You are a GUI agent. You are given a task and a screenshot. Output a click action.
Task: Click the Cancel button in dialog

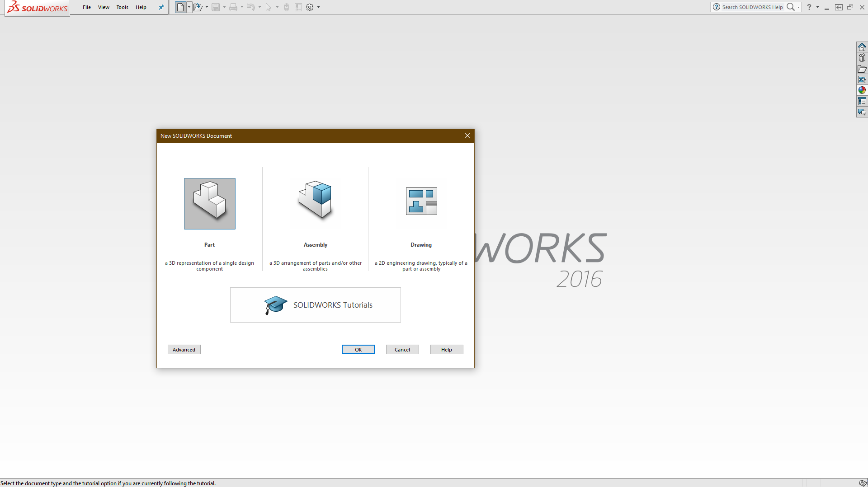point(402,350)
